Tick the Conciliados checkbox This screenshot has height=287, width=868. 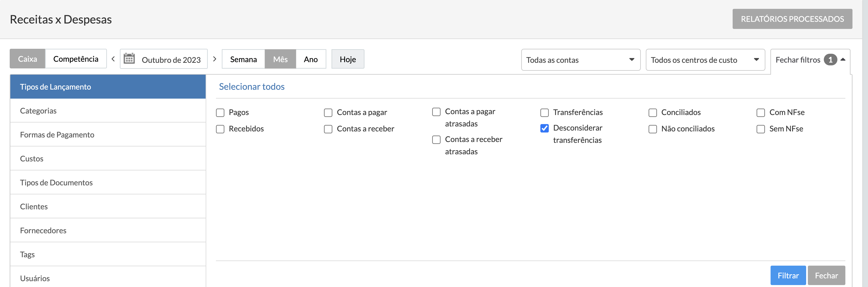(653, 113)
